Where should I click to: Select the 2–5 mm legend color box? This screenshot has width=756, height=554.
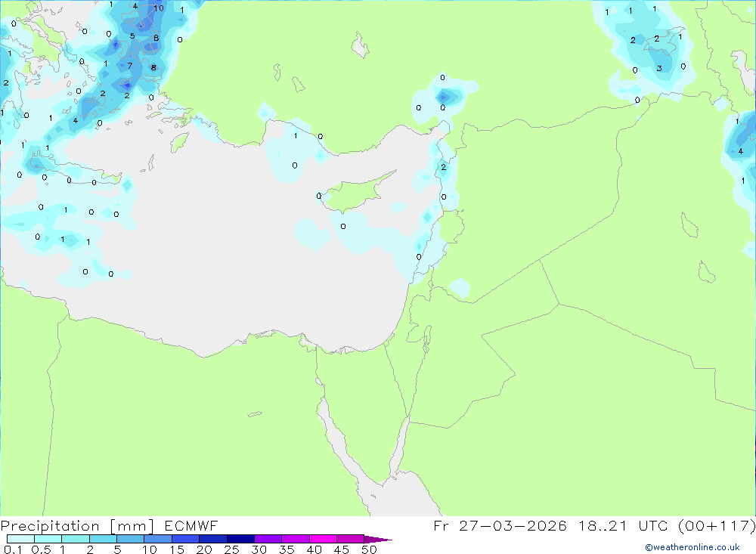tap(103, 539)
